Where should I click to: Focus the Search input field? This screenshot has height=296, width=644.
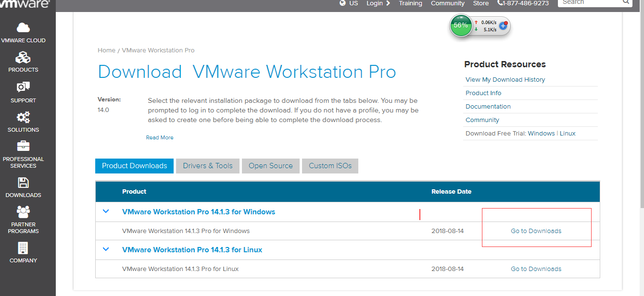(592, 2)
